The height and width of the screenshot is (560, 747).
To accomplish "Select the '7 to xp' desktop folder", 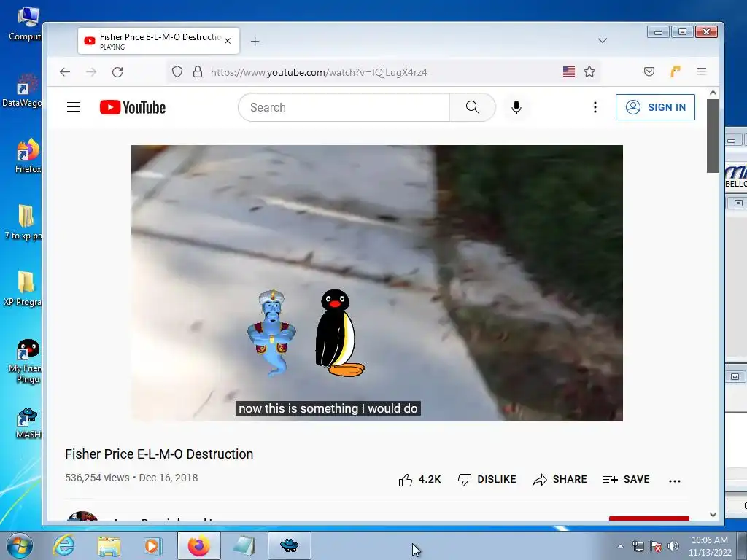I will coord(24,222).
